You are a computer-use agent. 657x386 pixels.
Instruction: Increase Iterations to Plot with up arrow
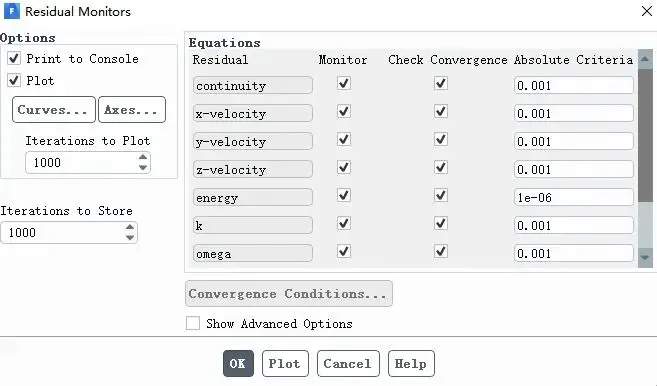[x=143, y=157]
